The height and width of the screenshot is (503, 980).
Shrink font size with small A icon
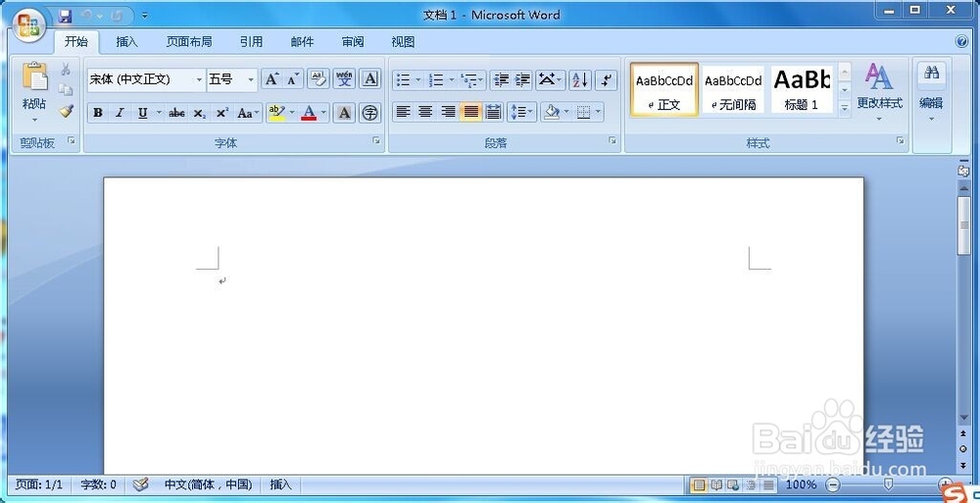click(293, 79)
